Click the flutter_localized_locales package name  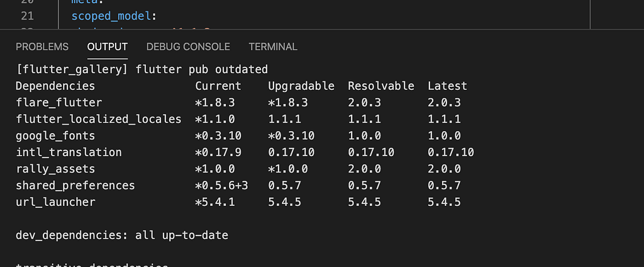98,119
